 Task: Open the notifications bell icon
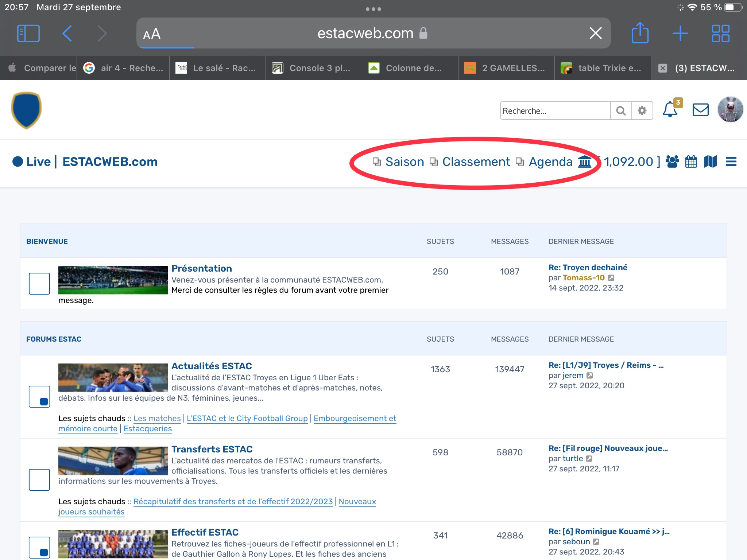click(x=670, y=110)
